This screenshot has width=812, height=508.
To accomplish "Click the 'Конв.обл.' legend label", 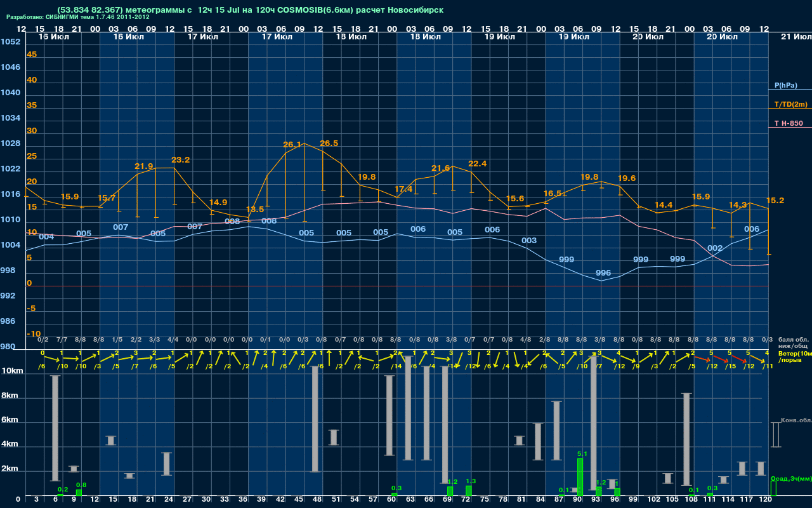I will (796, 420).
